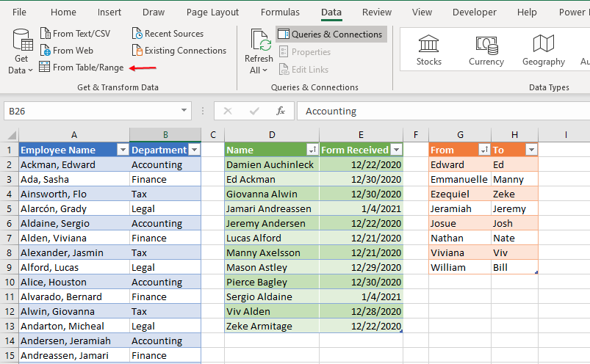The image size is (590, 364).
Task: Select the Currency data type
Action: tap(486, 50)
